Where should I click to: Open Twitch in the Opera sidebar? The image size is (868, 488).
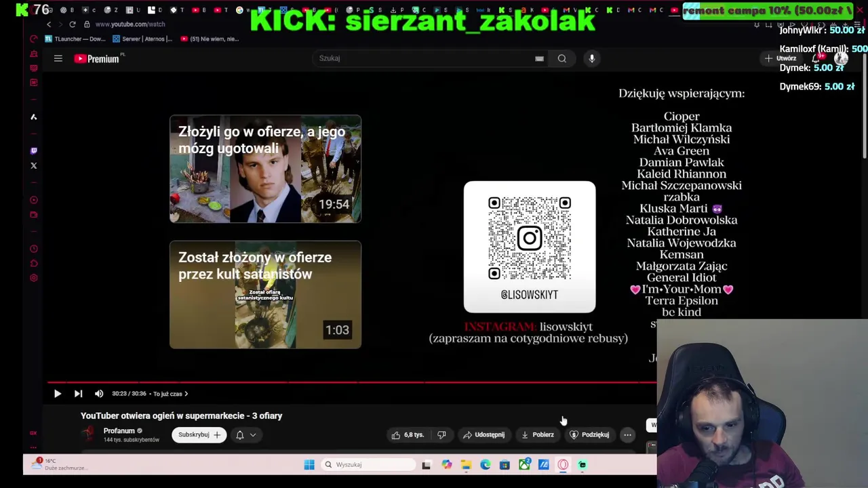pos(34,150)
